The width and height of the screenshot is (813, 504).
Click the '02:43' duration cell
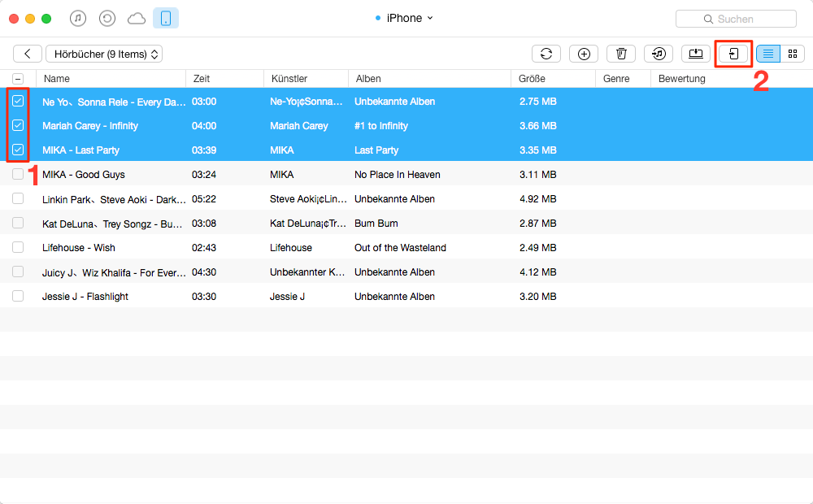(x=204, y=248)
